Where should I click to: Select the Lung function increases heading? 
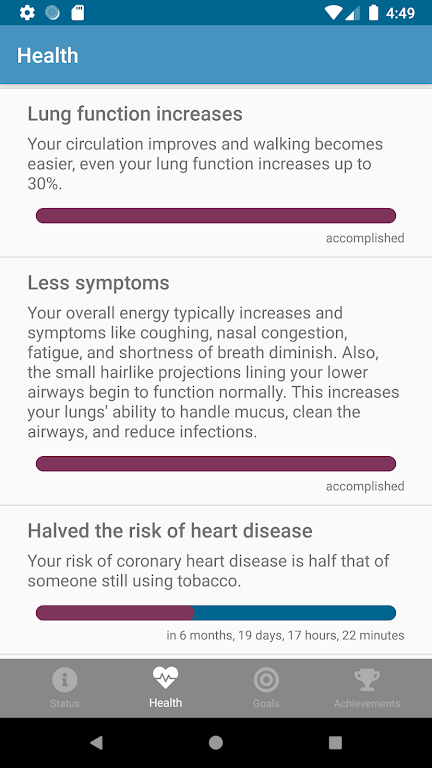click(135, 114)
